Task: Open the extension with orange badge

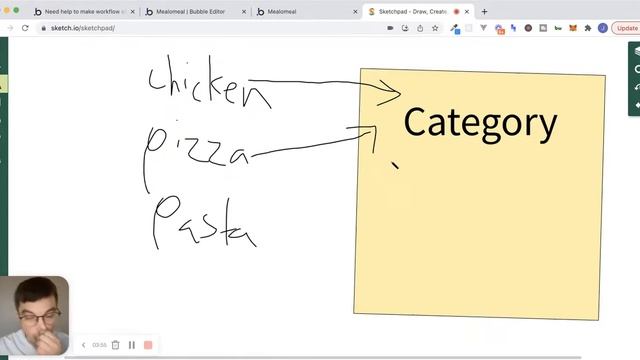Action: [x=499, y=29]
